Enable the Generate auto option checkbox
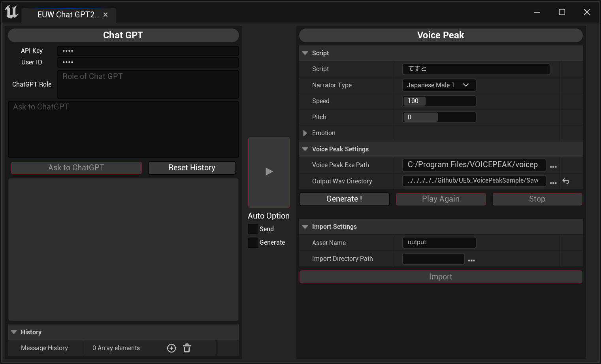The width and height of the screenshot is (601, 364). coord(253,243)
